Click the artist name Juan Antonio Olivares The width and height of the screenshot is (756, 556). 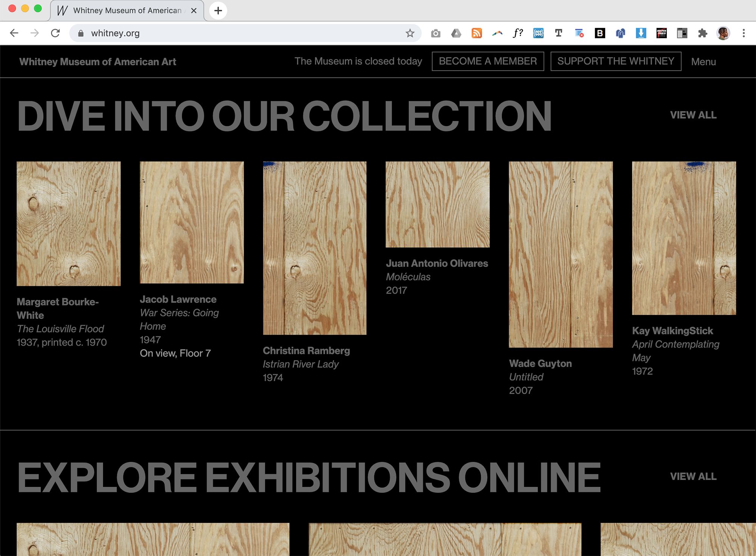[437, 263]
